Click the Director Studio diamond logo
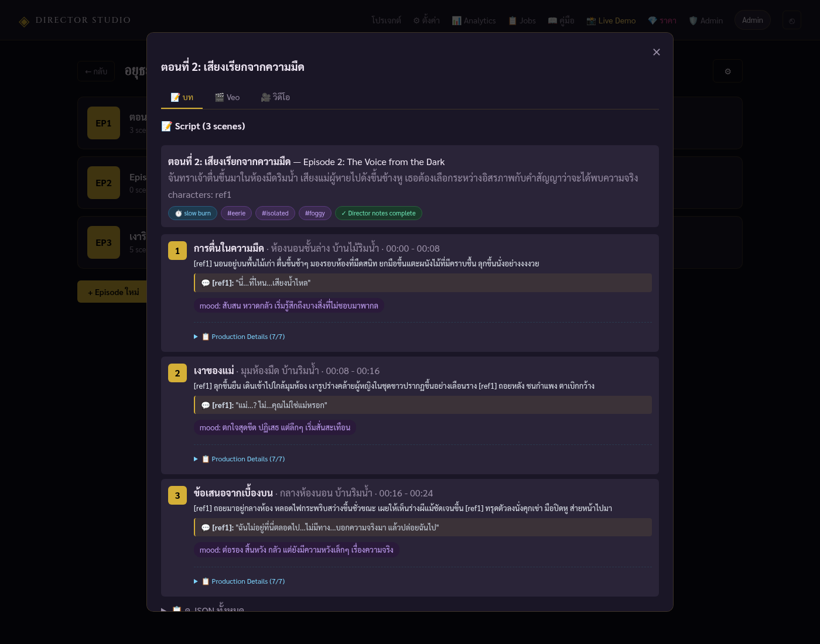The image size is (820, 644). (x=24, y=22)
